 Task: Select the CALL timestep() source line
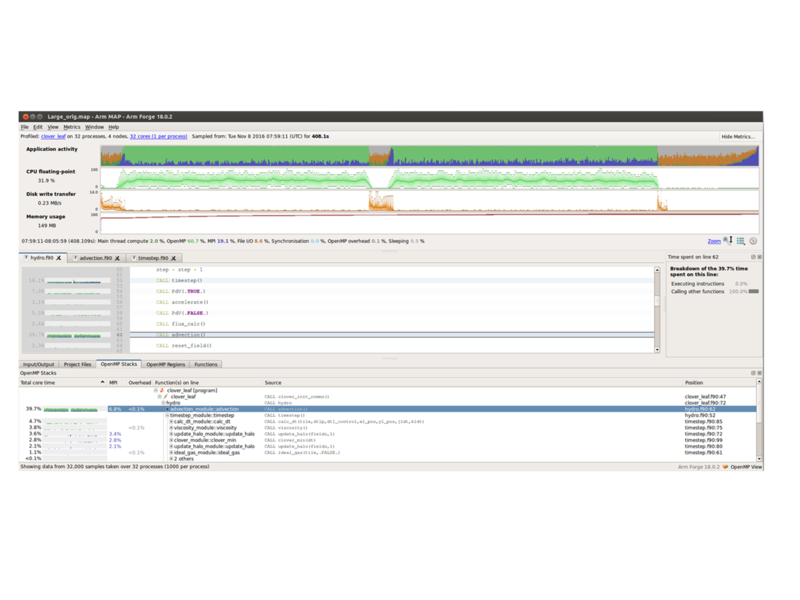click(391, 281)
